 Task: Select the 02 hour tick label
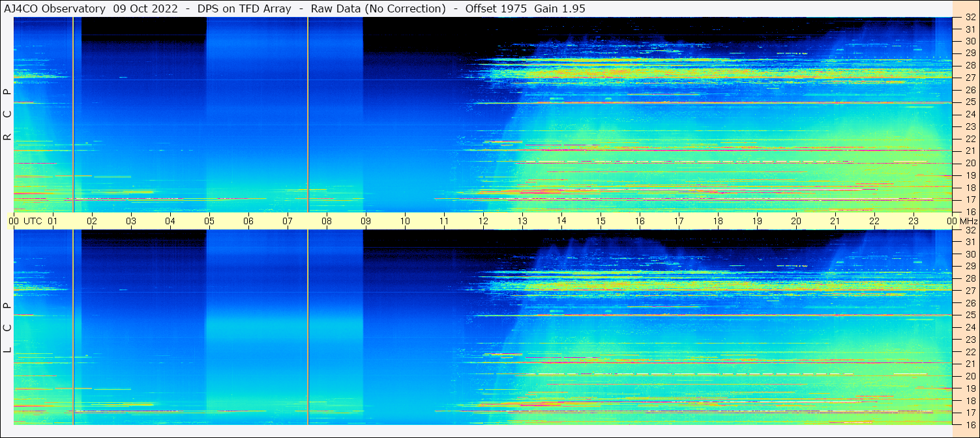(x=92, y=221)
